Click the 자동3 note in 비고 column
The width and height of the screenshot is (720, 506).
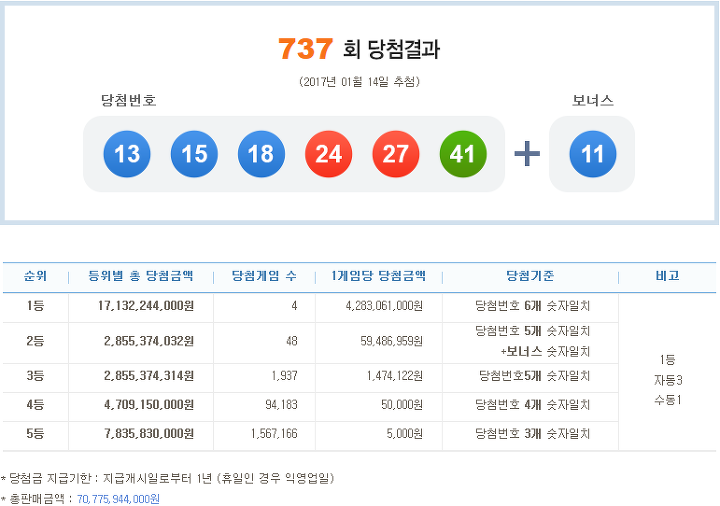point(668,380)
